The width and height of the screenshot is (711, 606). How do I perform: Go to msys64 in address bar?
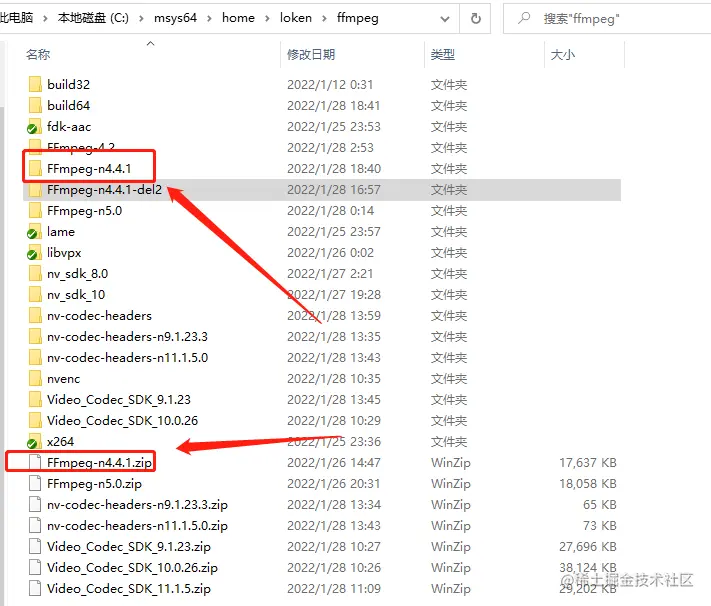click(175, 18)
